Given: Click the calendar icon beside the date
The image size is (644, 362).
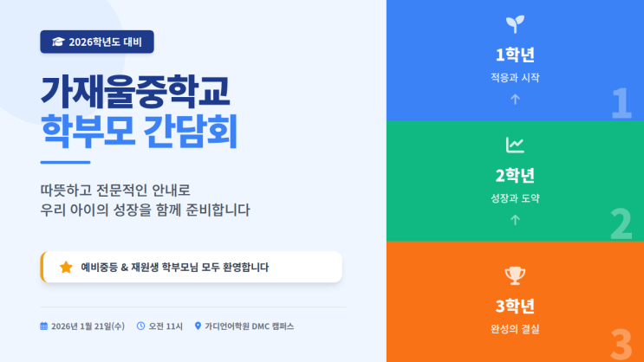Looking at the screenshot, I should [44, 326].
